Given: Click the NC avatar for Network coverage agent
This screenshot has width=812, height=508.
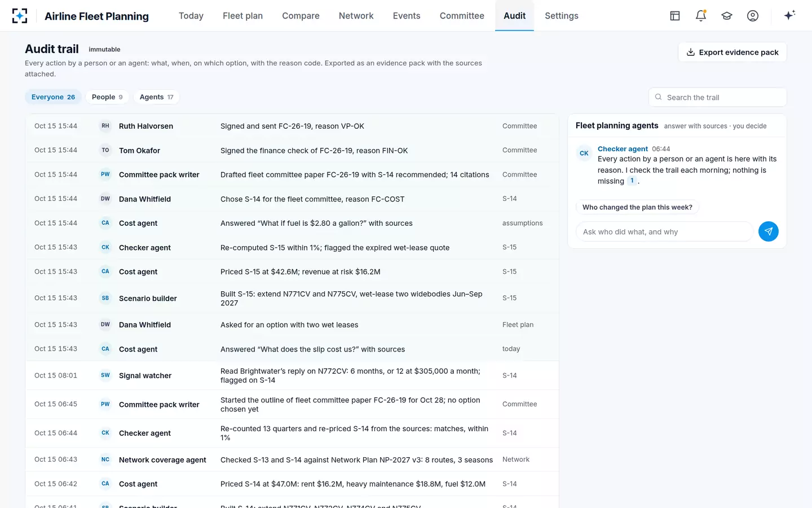Looking at the screenshot, I should (105, 459).
